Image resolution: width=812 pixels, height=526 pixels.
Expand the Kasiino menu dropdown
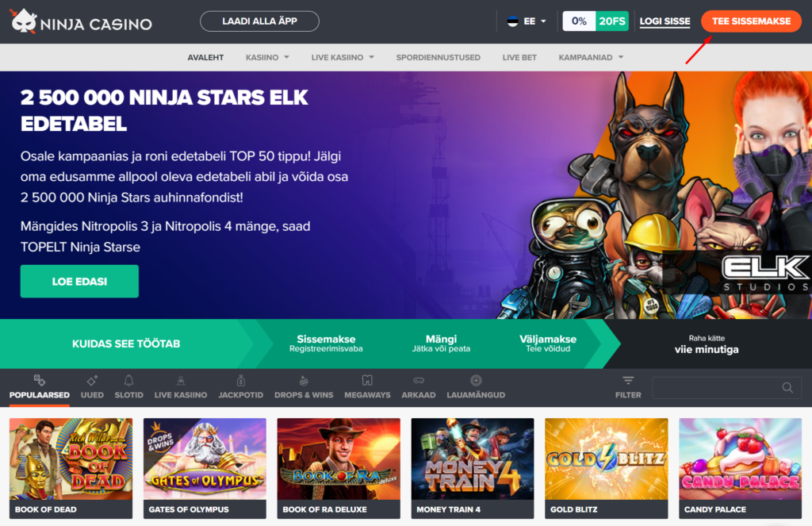(267, 58)
